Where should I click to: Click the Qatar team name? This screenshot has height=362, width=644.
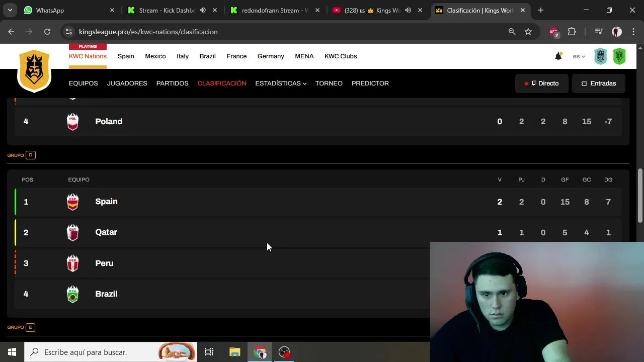pos(106,232)
